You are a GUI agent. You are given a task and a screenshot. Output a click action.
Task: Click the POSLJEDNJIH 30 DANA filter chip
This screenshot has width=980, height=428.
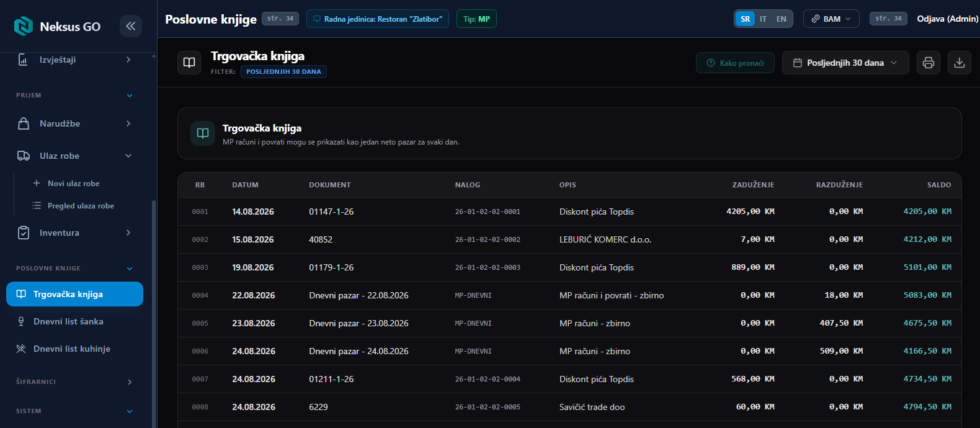283,71
